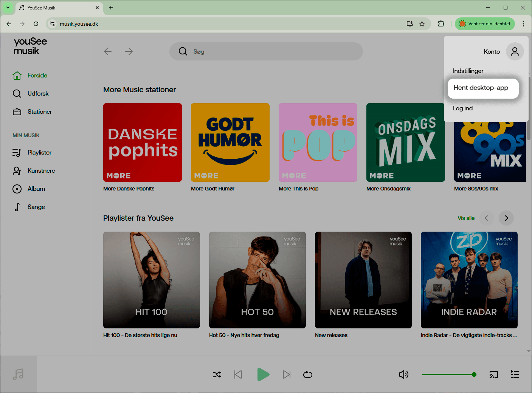
Task: Toggle repeat mode
Action: [308, 374]
